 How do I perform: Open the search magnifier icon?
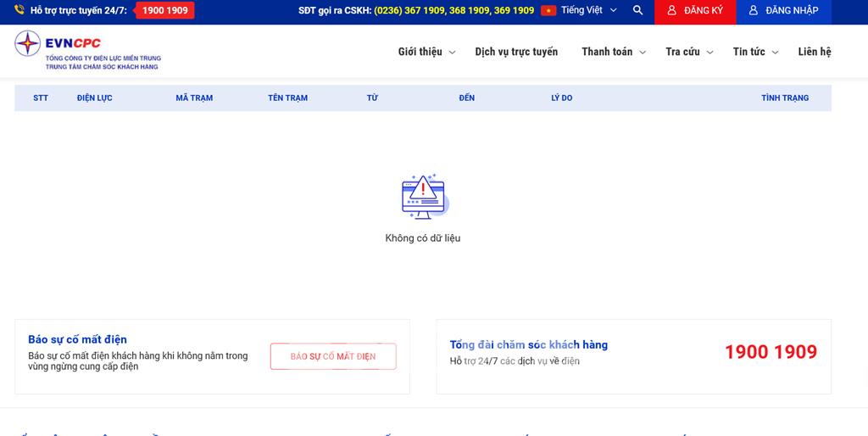coord(638,10)
